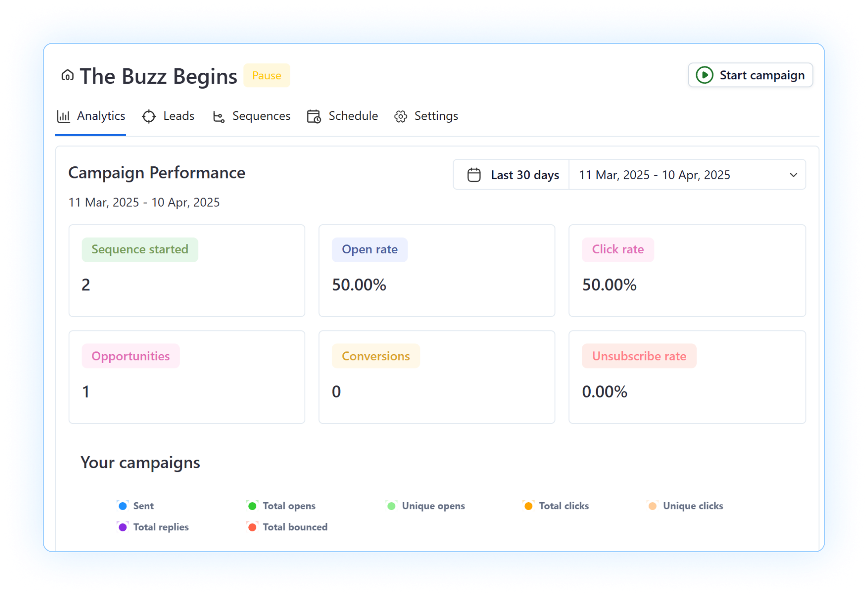Click the Leads crosshair icon
868x595 pixels.
tap(149, 116)
